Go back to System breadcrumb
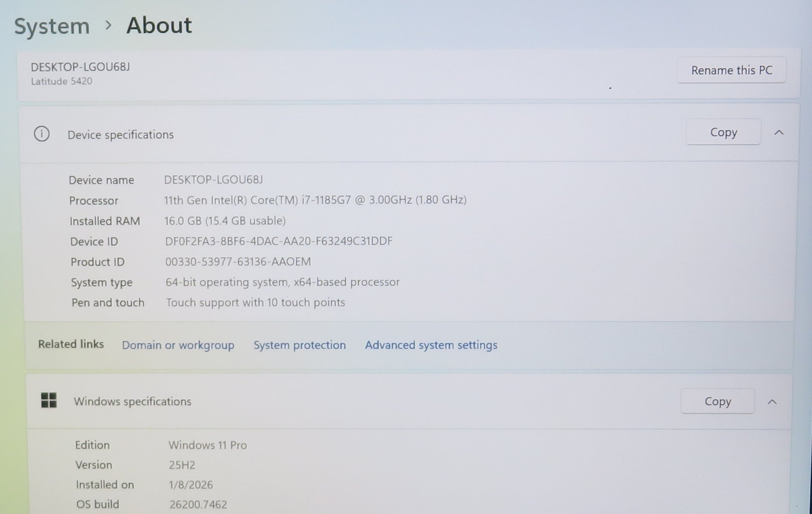 [x=52, y=26]
